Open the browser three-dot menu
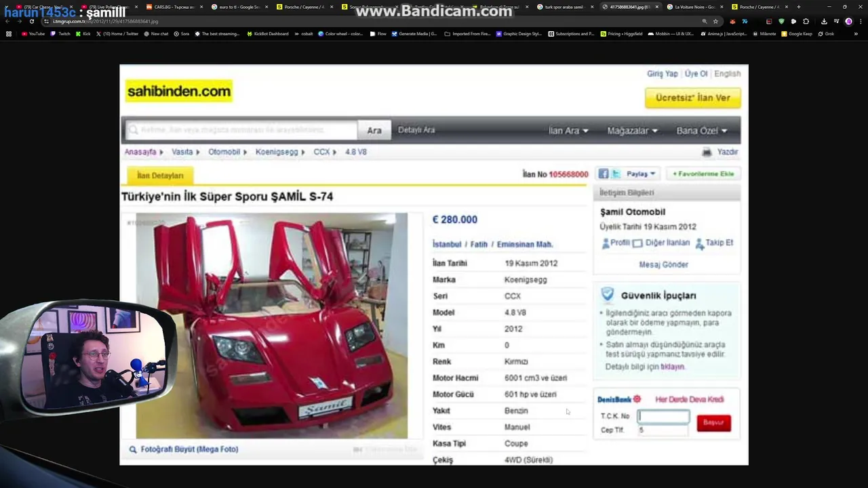The height and width of the screenshot is (488, 868). [x=860, y=21]
